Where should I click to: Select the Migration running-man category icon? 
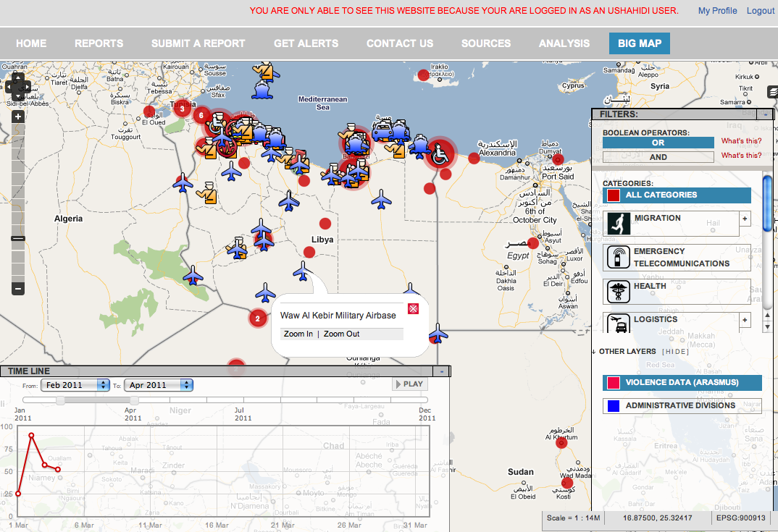pyautogui.click(x=617, y=224)
